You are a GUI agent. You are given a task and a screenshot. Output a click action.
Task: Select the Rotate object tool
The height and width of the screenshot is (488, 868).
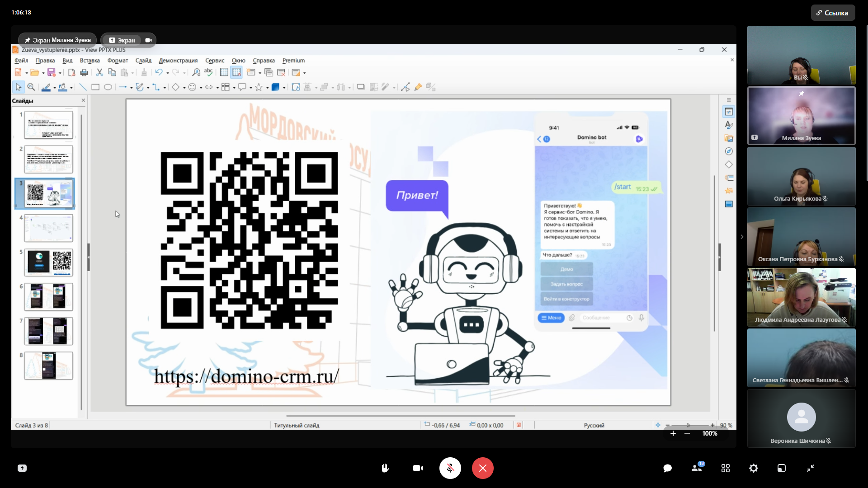296,87
